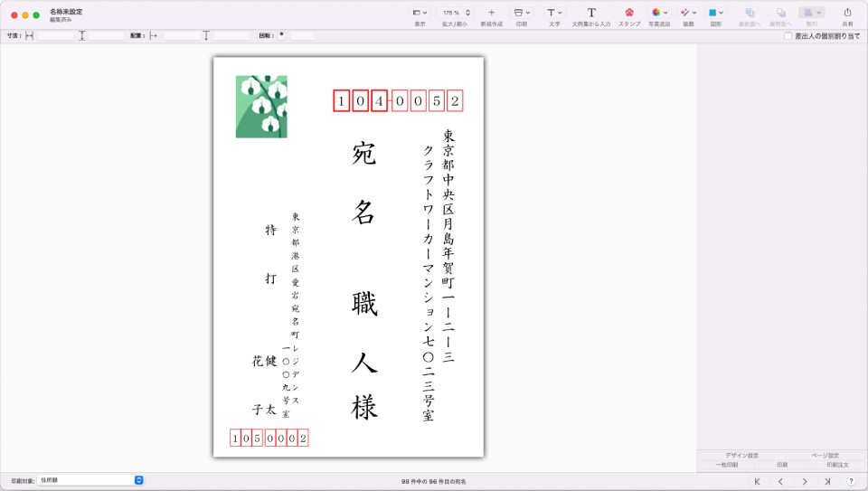Open the 文字 text dropdown
This screenshot has height=491, width=868.
point(554,12)
